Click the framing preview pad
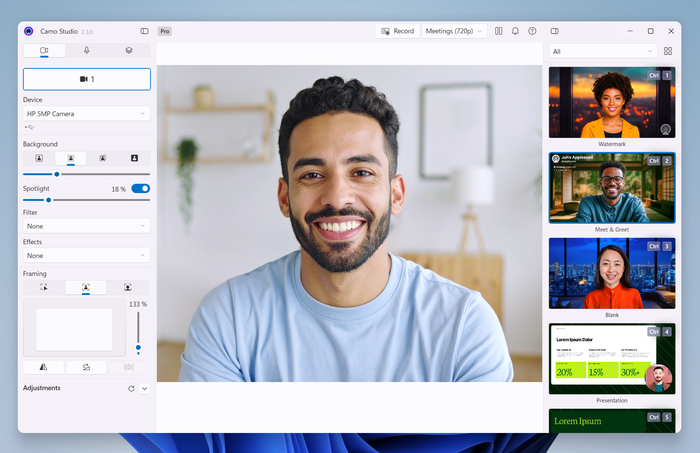The width and height of the screenshot is (700, 453). (74, 328)
